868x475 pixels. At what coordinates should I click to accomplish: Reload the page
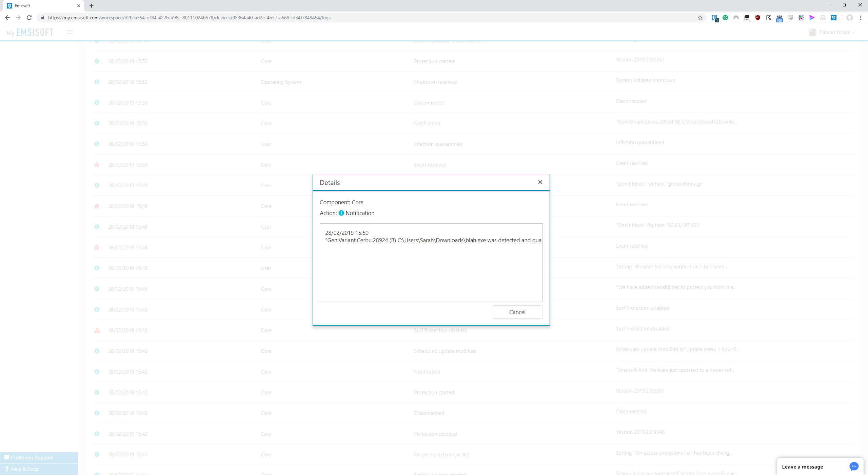29,18
